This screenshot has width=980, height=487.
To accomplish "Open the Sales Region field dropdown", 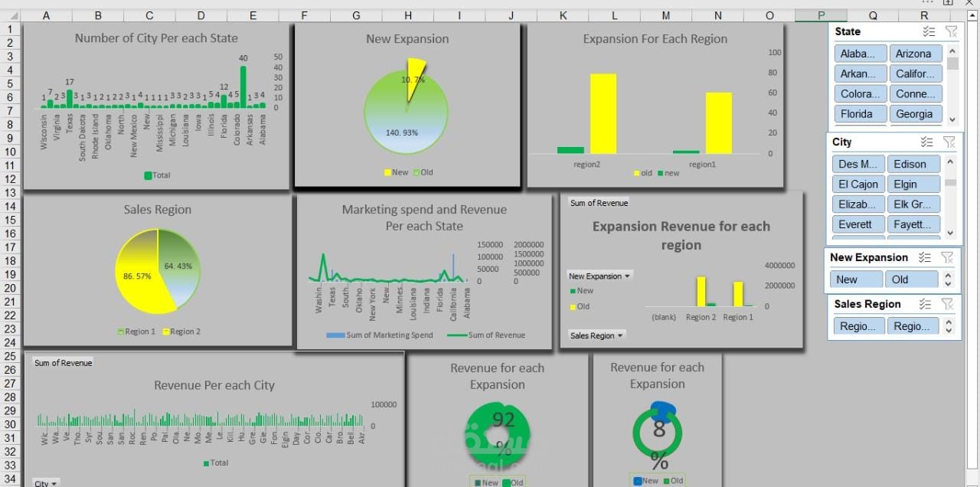I will (596, 335).
